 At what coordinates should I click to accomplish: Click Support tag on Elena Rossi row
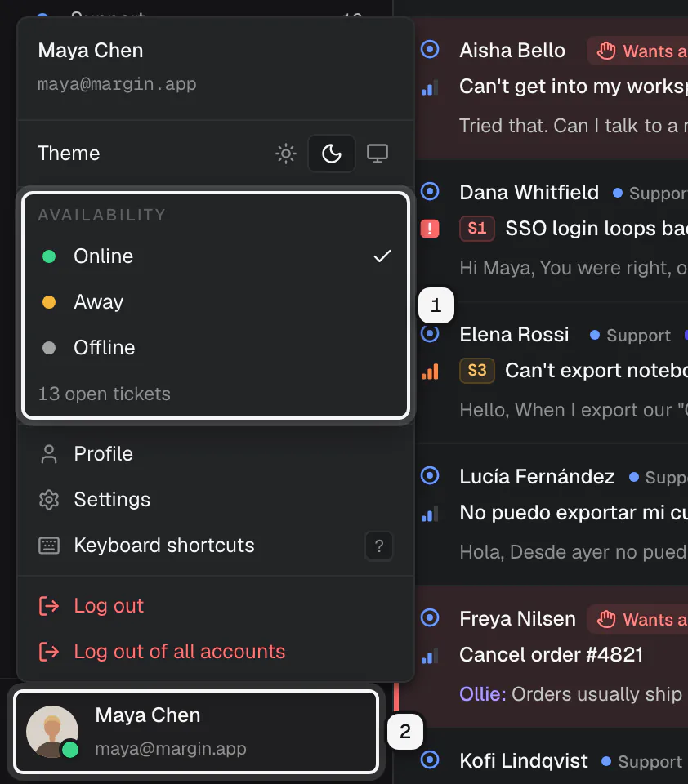[x=631, y=335]
